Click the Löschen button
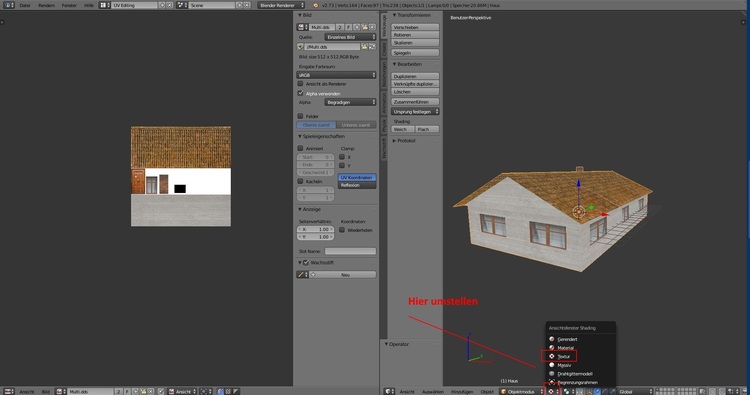The image size is (750, 395). (x=415, y=91)
